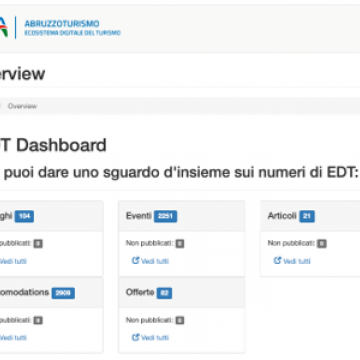Open Vedi tutti in the Articoli card
360x360 pixels.
click(292, 261)
